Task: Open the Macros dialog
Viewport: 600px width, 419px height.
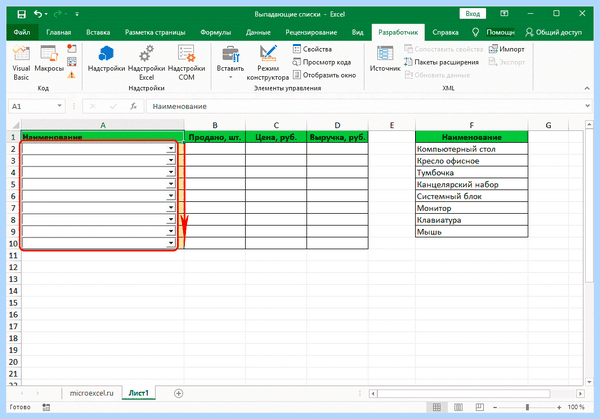Action: [x=49, y=59]
